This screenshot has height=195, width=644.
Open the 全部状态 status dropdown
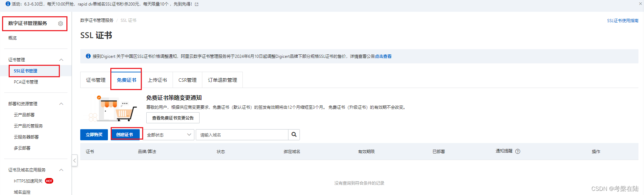pyautogui.click(x=169, y=135)
